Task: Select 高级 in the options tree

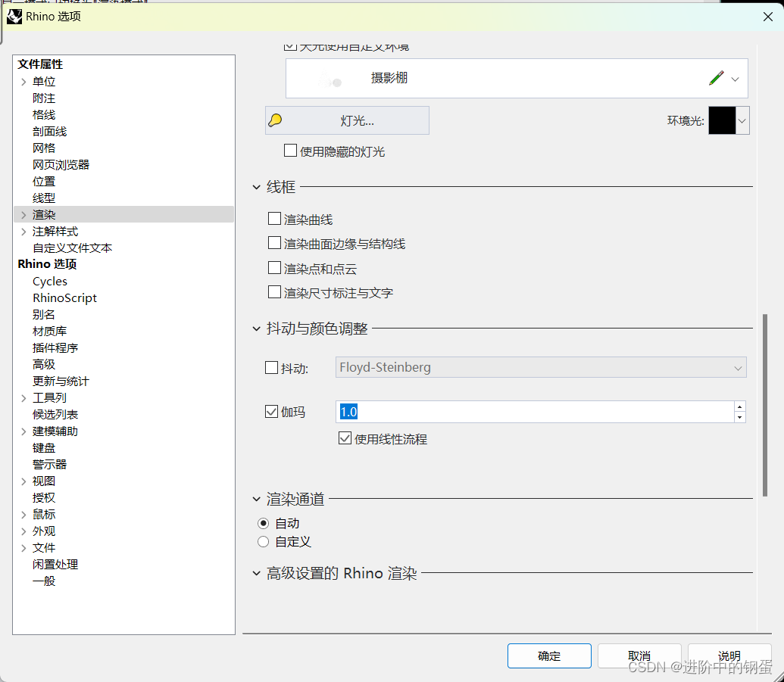Action: 44,364
